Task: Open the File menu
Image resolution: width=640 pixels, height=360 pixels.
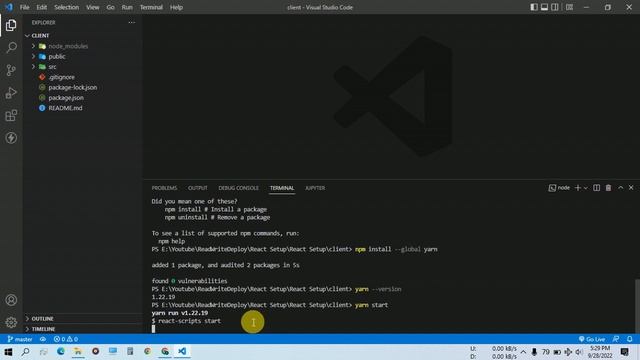Action: point(24,7)
